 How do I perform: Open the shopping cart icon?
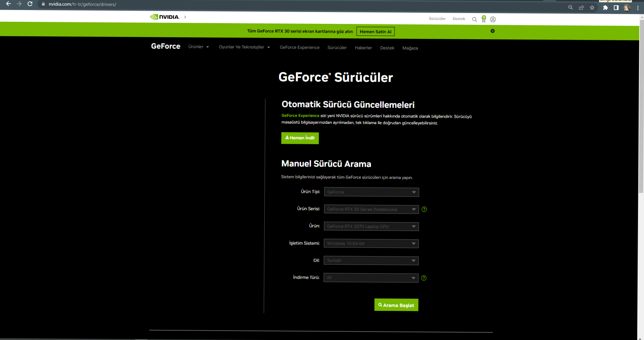(x=484, y=19)
